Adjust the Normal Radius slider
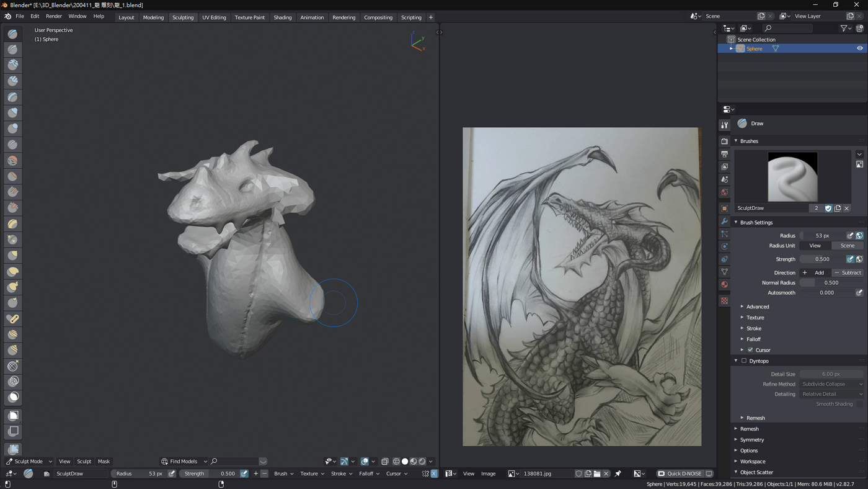The image size is (868, 489). click(x=831, y=283)
